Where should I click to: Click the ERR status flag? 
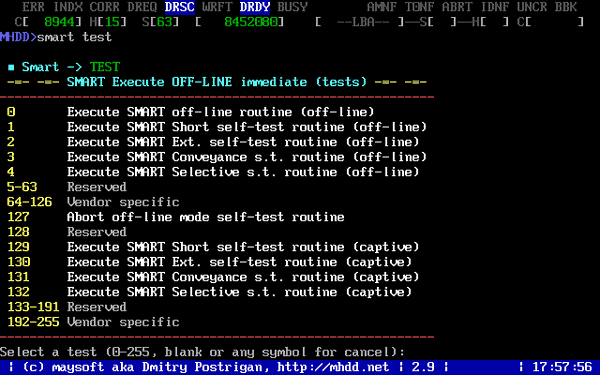pos(33,7)
